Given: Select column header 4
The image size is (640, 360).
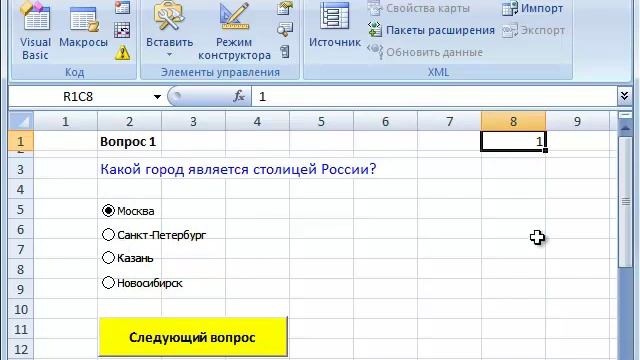Looking at the screenshot, I should pyautogui.click(x=258, y=121).
